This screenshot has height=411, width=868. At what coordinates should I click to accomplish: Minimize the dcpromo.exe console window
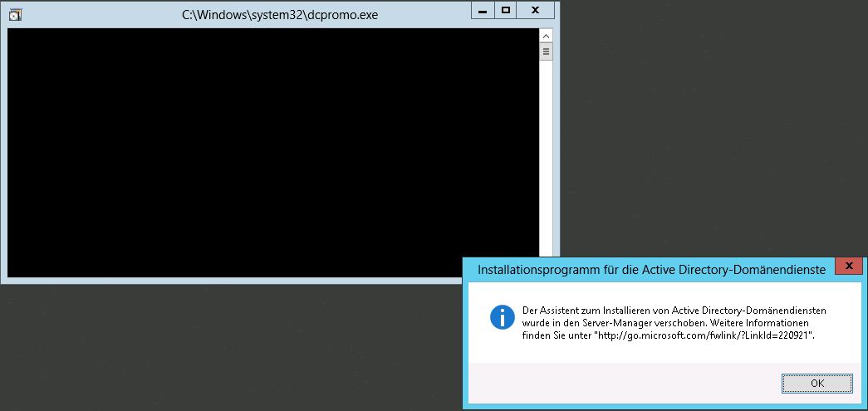(x=483, y=11)
